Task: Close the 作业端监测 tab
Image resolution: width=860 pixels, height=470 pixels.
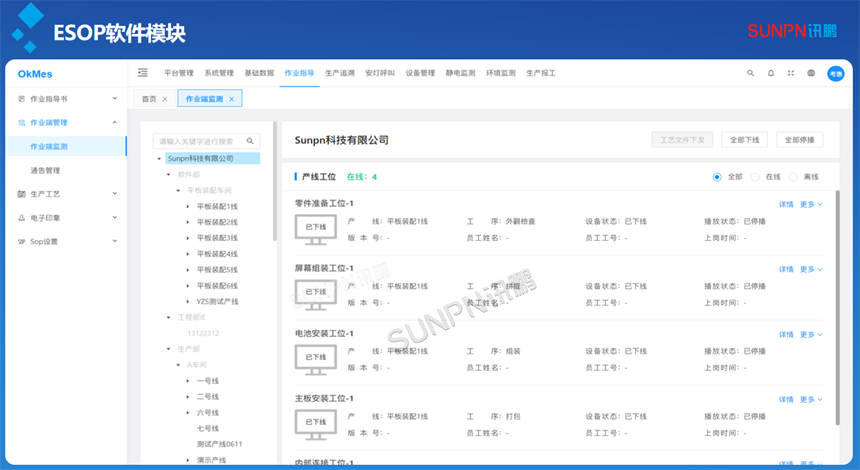Action: (231, 99)
